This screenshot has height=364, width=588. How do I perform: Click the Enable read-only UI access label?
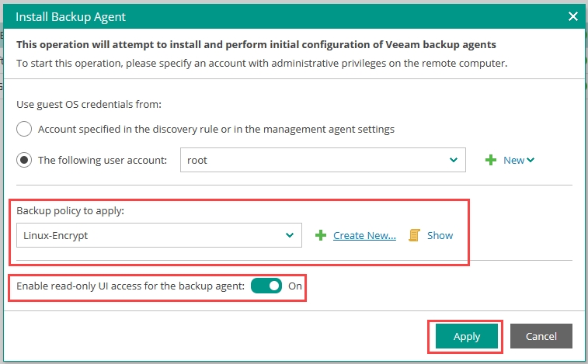(x=130, y=286)
